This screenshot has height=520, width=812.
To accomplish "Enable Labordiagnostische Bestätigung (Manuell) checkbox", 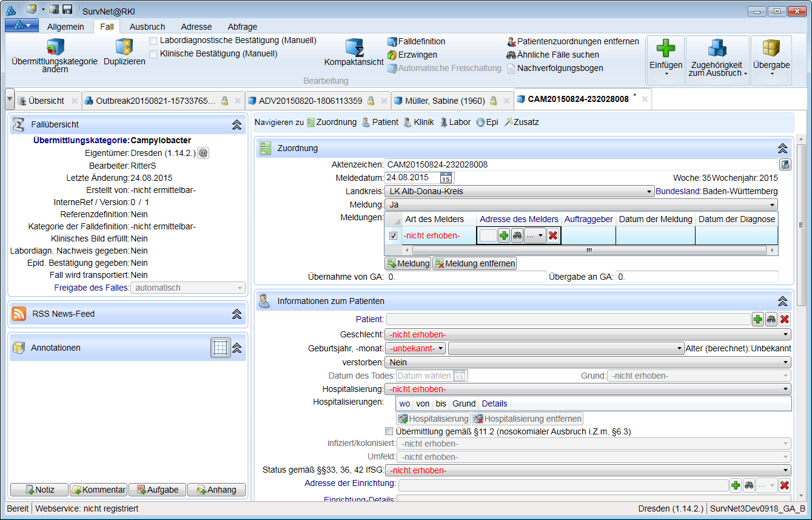I will (x=153, y=41).
